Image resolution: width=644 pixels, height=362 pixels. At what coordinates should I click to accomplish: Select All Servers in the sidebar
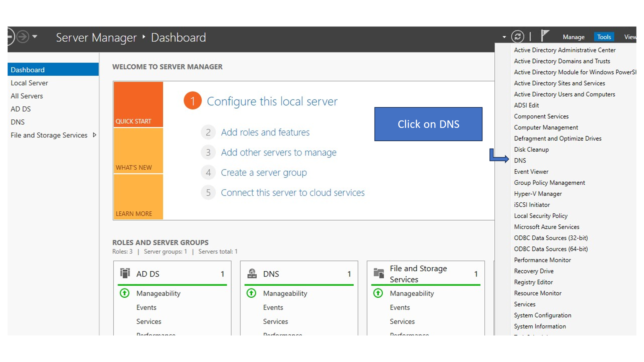tap(27, 96)
